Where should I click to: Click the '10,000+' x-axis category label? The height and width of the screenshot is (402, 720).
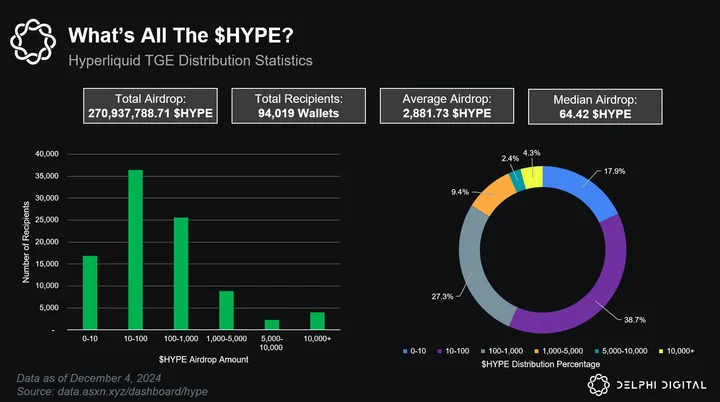coord(317,339)
